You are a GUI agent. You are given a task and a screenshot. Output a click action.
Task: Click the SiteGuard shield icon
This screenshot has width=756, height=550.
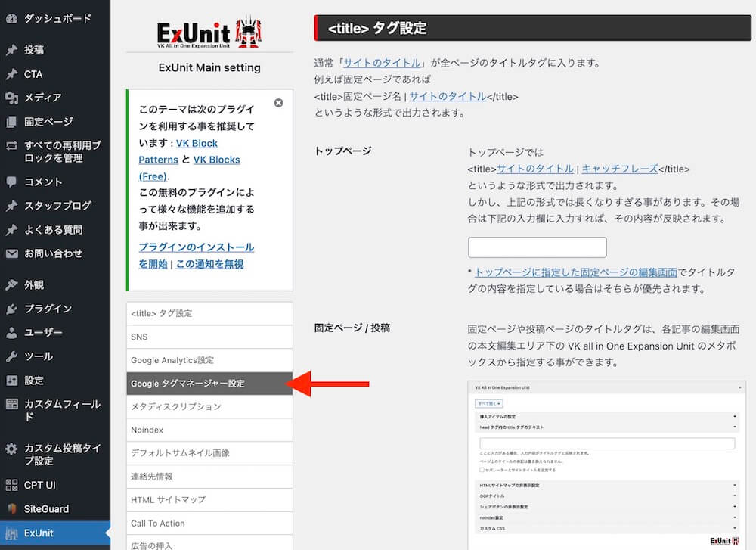(x=11, y=509)
